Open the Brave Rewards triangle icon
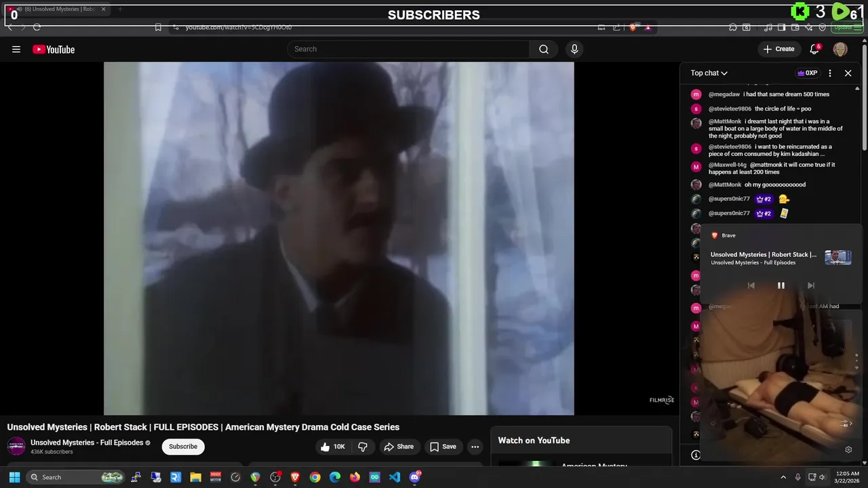The image size is (868, 488). point(648,27)
